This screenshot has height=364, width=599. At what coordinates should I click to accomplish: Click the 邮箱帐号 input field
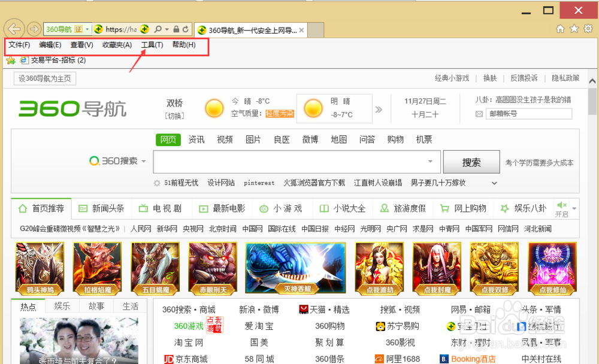[x=529, y=114]
